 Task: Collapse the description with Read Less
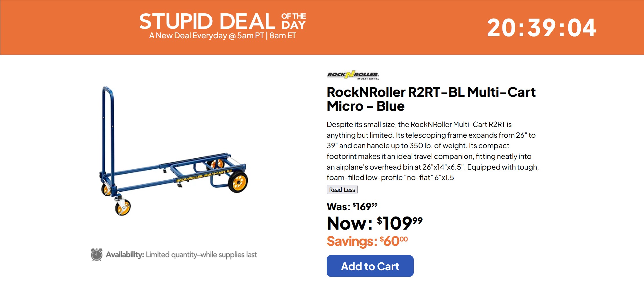342,190
